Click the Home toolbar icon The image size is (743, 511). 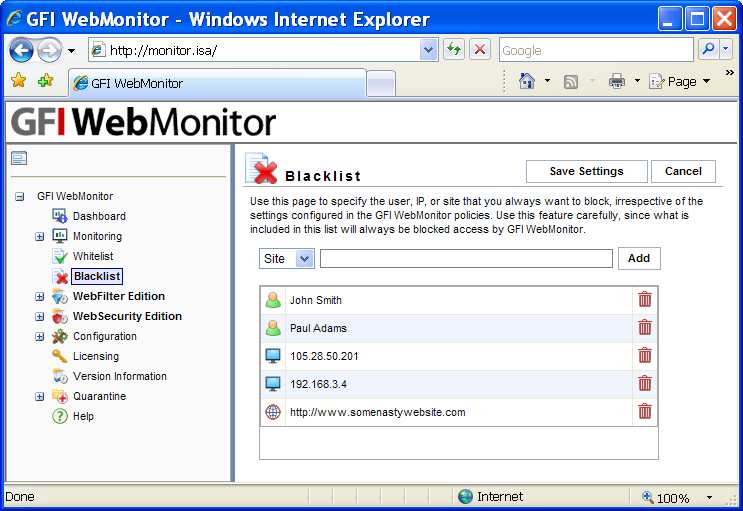(x=527, y=81)
